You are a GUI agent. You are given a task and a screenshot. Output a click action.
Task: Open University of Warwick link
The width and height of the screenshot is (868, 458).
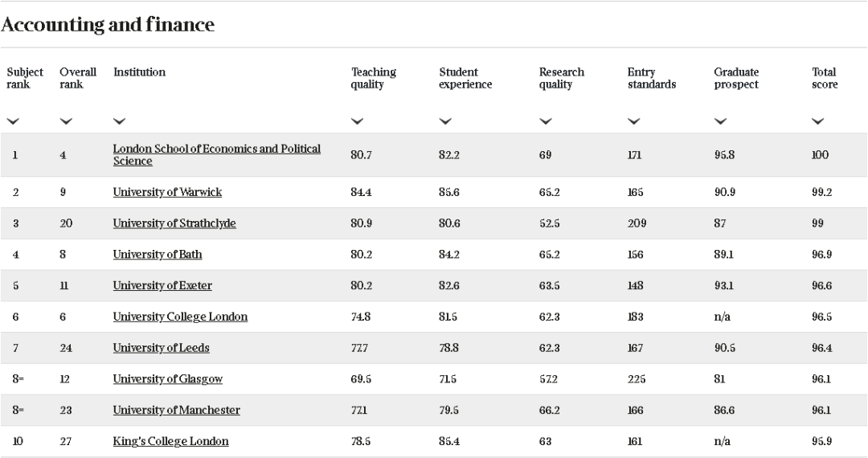(x=167, y=192)
